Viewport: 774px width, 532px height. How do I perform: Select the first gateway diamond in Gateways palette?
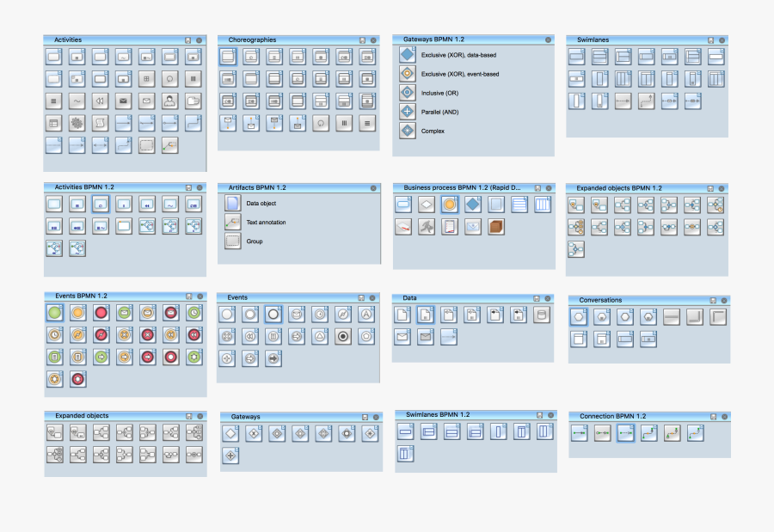tap(230, 434)
